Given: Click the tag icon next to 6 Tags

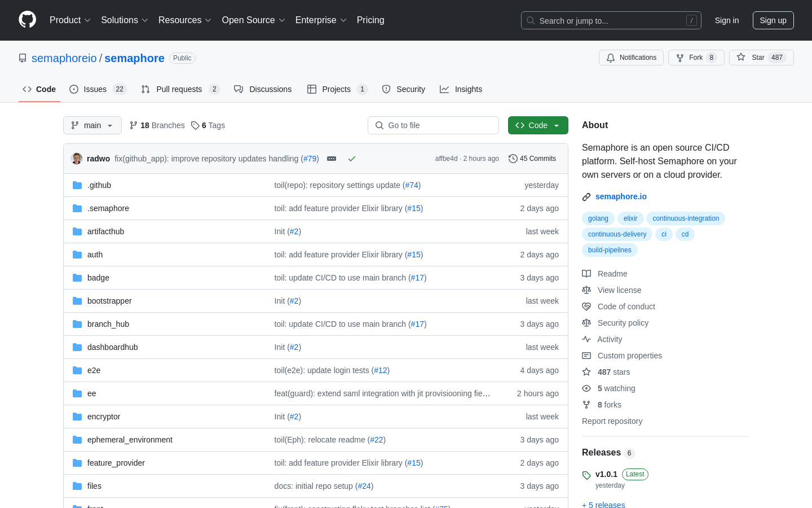Looking at the screenshot, I should tap(195, 125).
